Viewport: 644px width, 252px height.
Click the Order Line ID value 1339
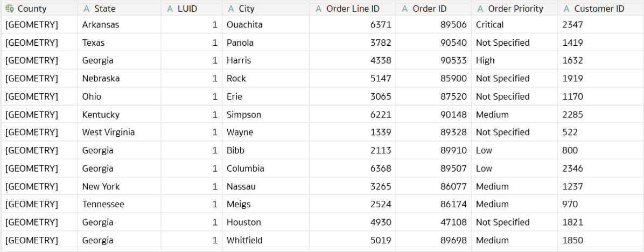(381, 132)
